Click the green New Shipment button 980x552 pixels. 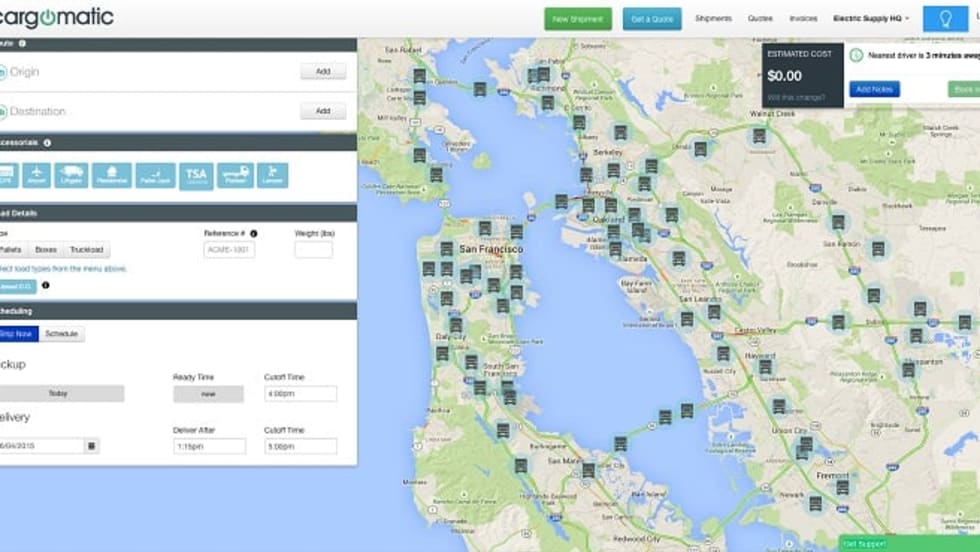pos(577,19)
